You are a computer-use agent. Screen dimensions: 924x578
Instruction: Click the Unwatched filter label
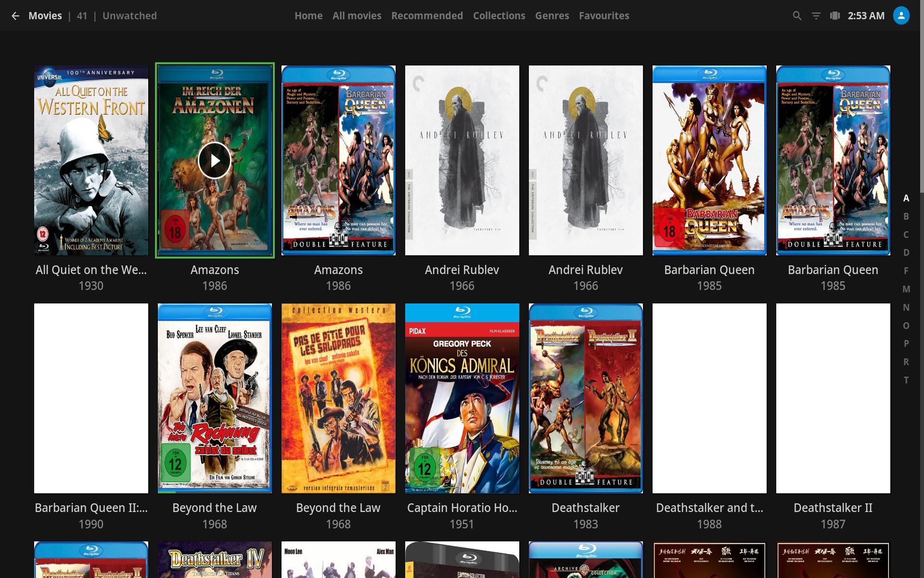point(129,16)
